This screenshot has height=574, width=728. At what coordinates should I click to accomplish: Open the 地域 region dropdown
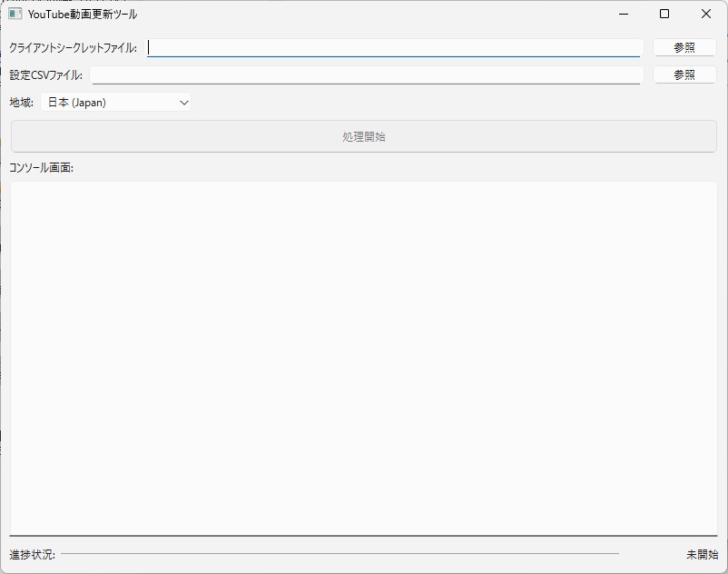[118, 102]
